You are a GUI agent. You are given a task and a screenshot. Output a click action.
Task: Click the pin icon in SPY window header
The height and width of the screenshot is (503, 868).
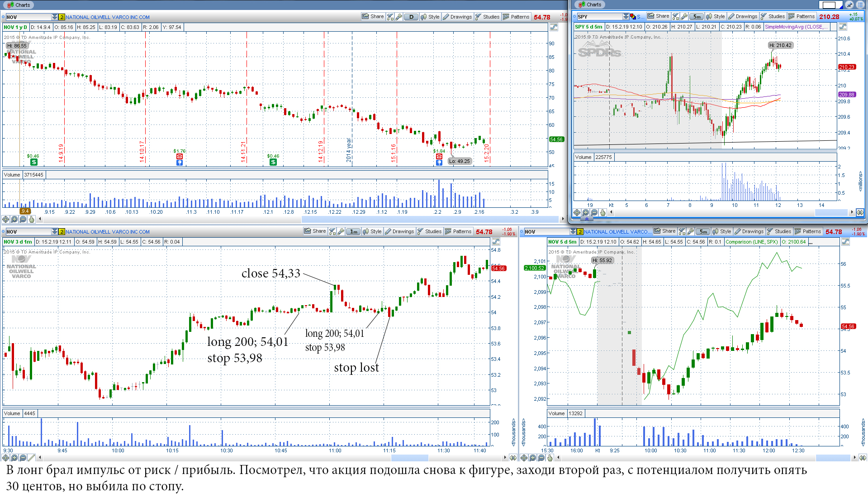pyautogui.click(x=849, y=5)
